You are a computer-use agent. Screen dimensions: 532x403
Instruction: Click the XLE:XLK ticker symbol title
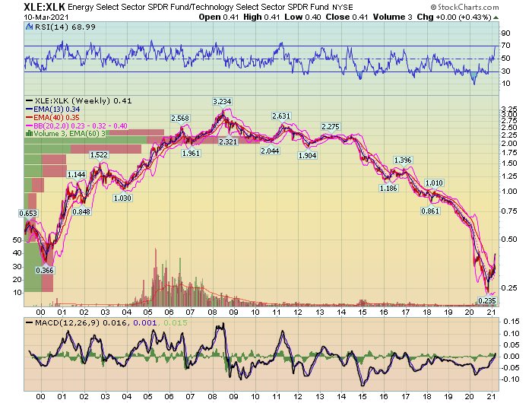[x=44, y=7]
